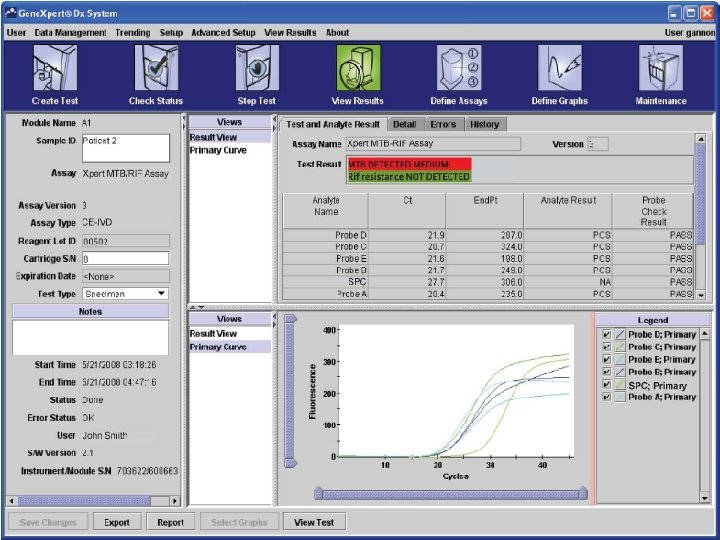Click SPC line color icon in legend
The width and height of the screenshot is (720, 540).
620,385
